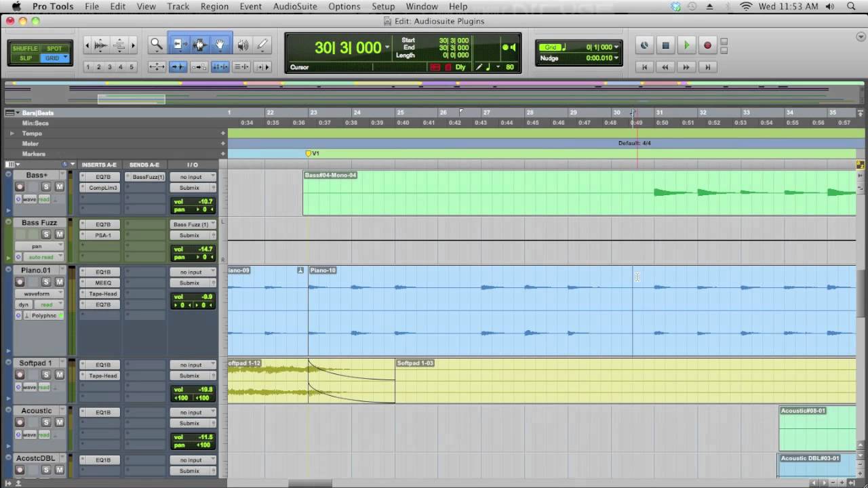Open CompLim3 insert on Bass+
This screenshot has width=868, height=488.
pyautogui.click(x=102, y=188)
